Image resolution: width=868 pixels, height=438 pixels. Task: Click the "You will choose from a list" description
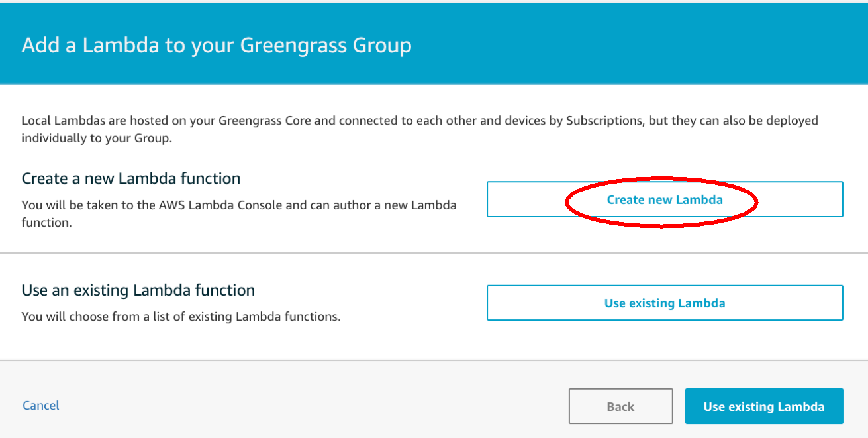tap(181, 317)
